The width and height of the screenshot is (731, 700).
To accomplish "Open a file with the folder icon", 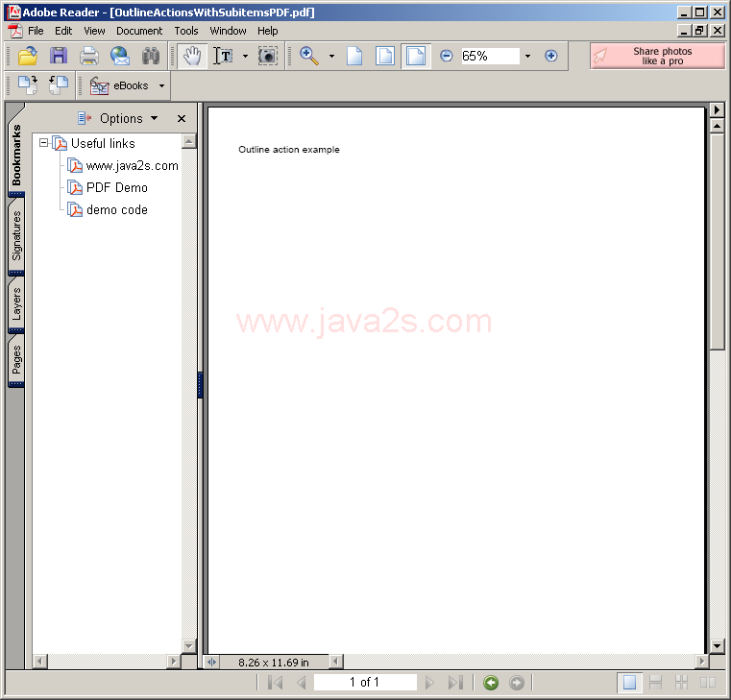I will click(x=28, y=56).
